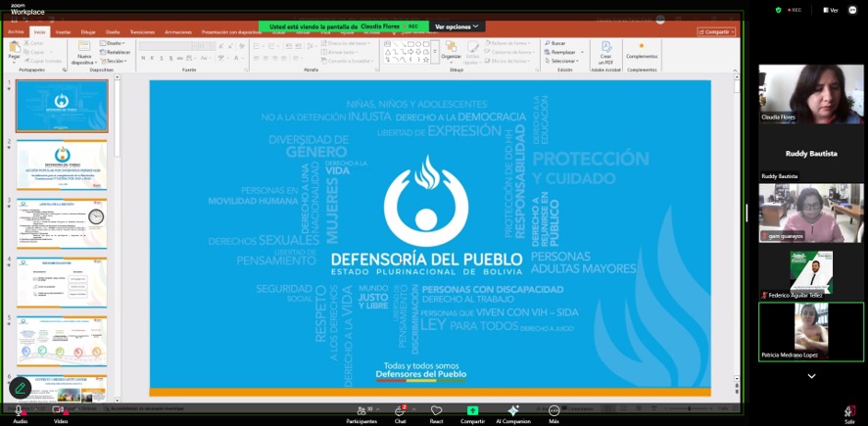Open Contorno de forma dropdown
The image size is (868, 426).
pos(507,52)
